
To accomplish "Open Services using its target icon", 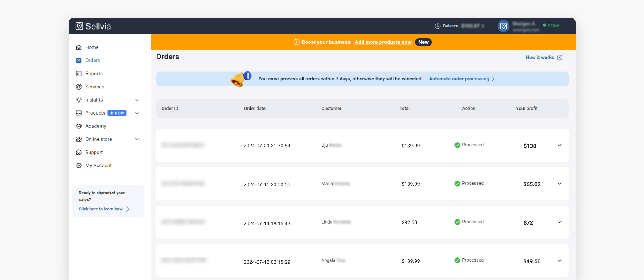I will (x=79, y=87).
